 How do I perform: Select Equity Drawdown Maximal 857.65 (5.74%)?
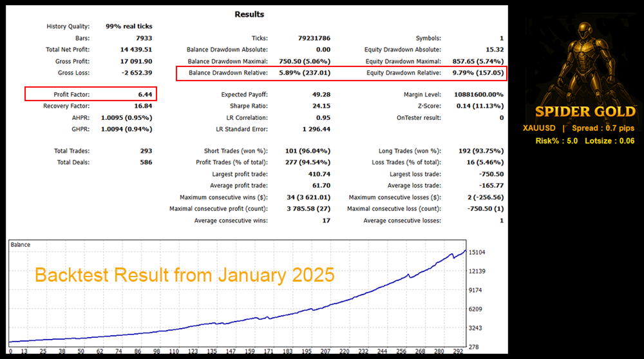pyautogui.click(x=478, y=61)
